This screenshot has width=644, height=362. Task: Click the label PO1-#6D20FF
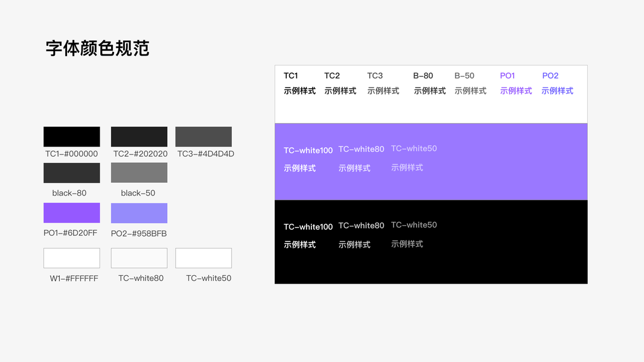pos(70,233)
